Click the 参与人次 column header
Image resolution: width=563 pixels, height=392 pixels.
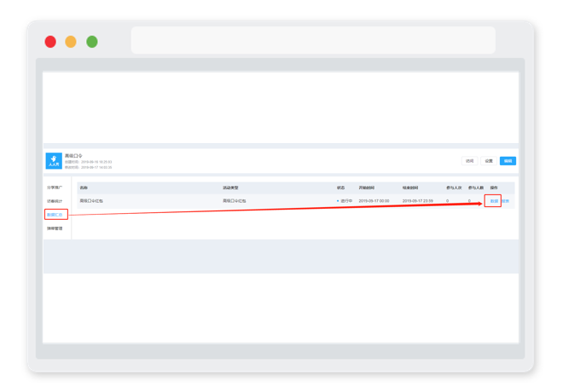click(454, 188)
